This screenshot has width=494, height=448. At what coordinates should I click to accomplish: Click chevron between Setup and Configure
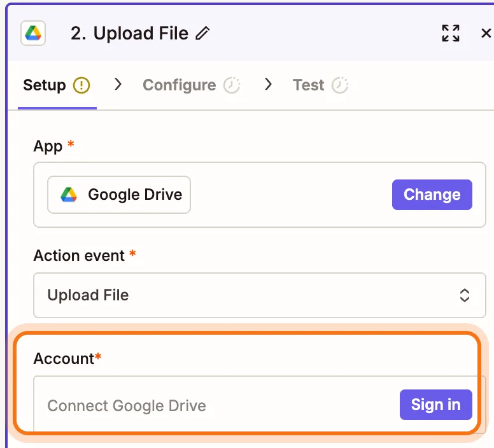tap(118, 85)
